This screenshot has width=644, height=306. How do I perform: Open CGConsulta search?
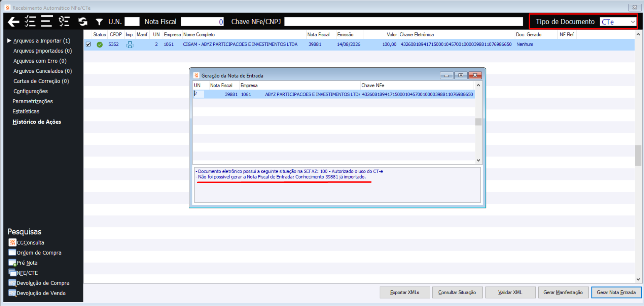click(x=27, y=242)
